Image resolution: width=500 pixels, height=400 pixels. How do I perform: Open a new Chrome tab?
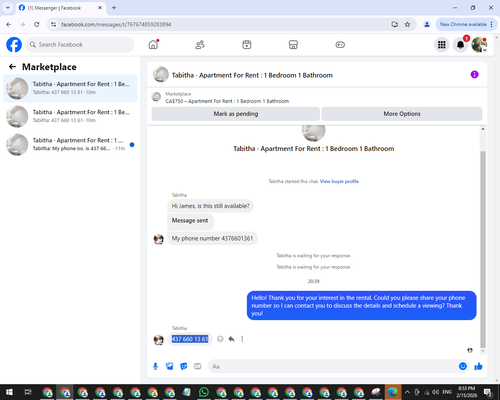point(114,8)
